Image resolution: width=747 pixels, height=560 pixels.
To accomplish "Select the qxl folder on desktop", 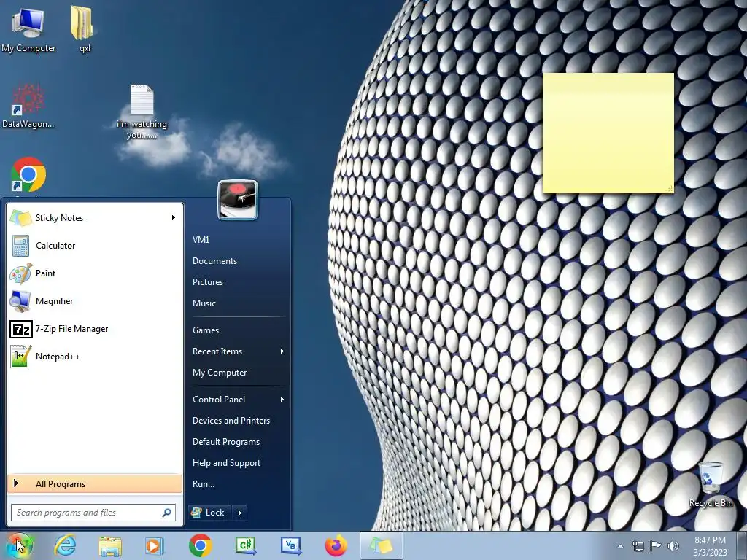I will tap(84, 28).
